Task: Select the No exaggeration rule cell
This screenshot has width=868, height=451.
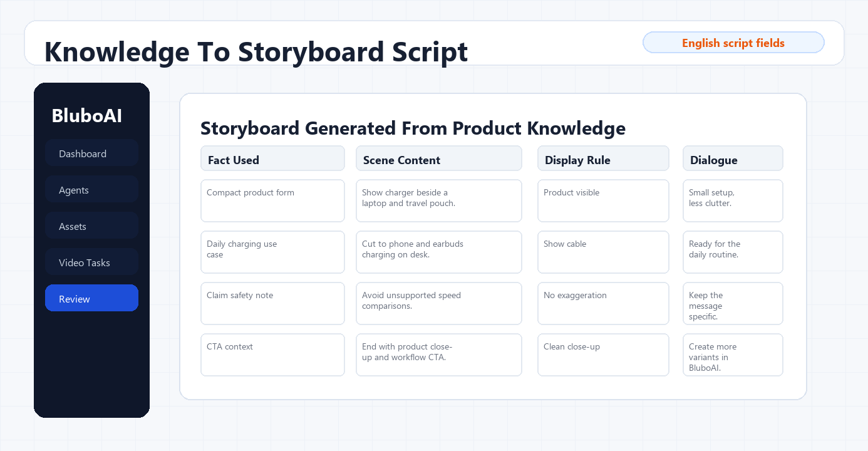Action: click(603, 304)
